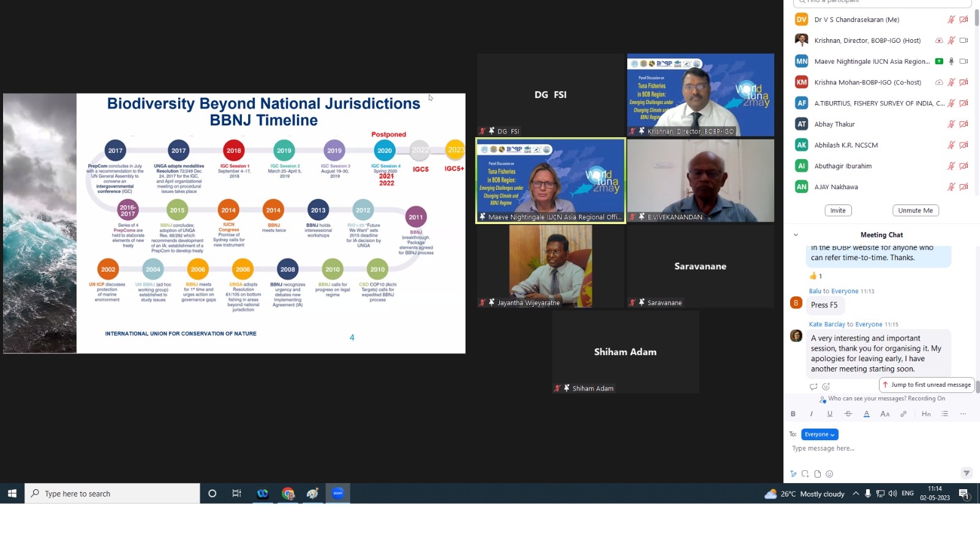This screenshot has height=551, width=980.
Task: Open heading style Hn option
Action: (x=926, y=414)
